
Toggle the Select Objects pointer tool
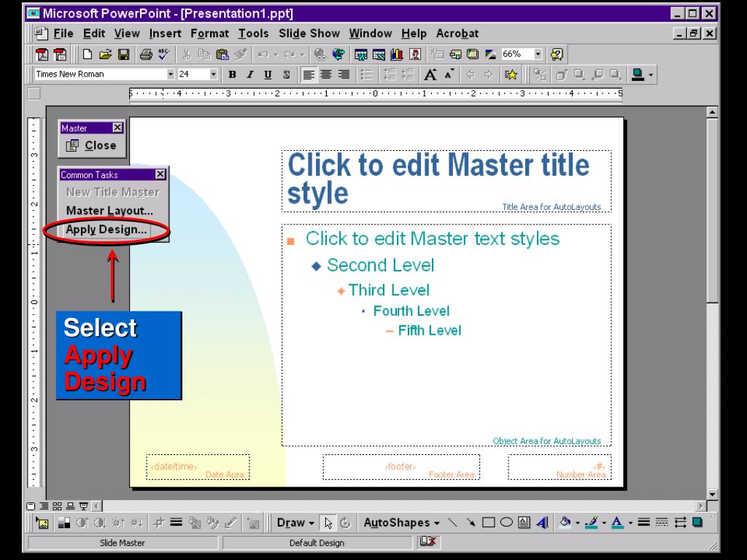328,523
